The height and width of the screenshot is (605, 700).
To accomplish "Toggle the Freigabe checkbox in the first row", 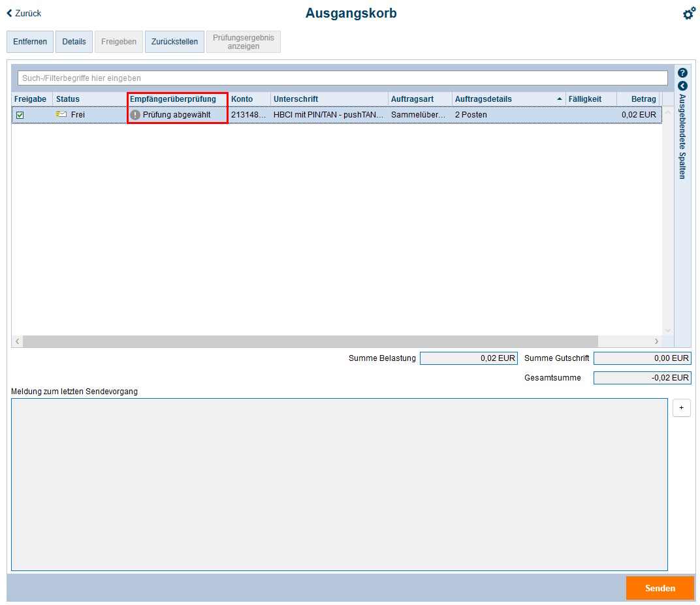I will pyautogui.click(x=20, y=115).
